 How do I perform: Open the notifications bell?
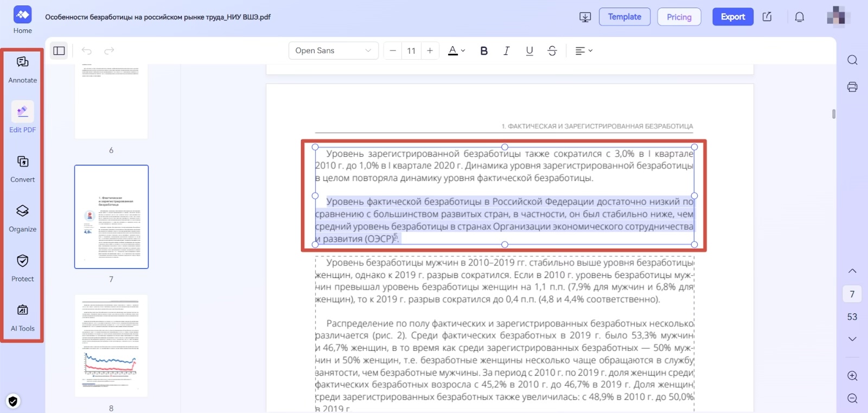(x=799, y=17)
